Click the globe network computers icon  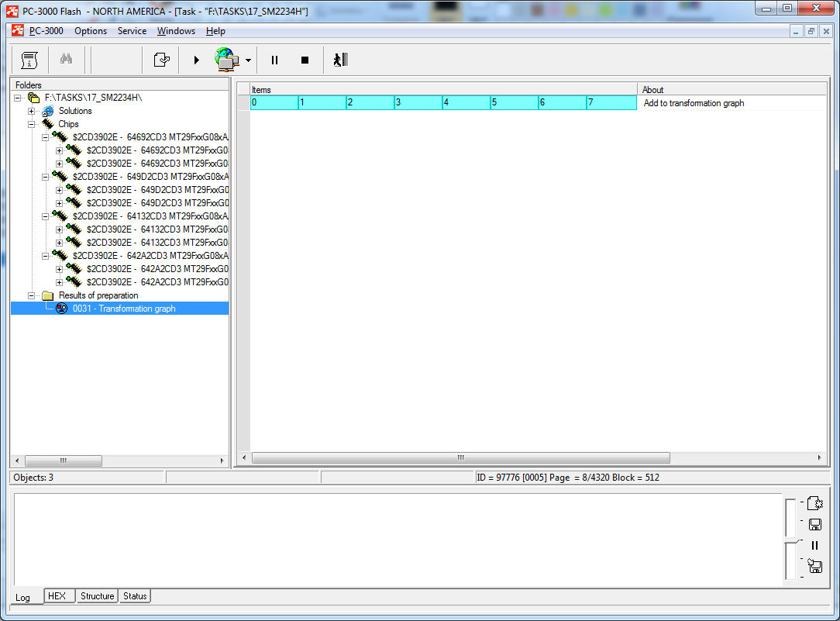(x=226, y=60)
